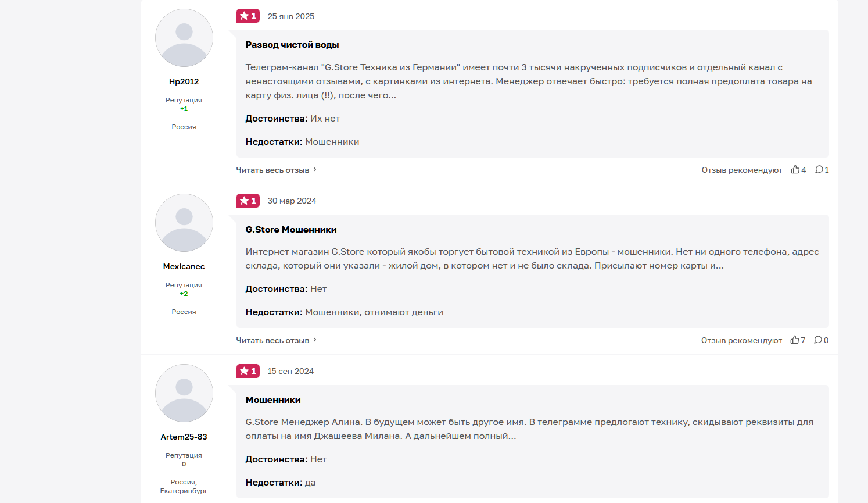868x503 pixels.
Task: Click "Отзыв рекомендуют" on Hp2012's review
Action: (x=742, y=170)
